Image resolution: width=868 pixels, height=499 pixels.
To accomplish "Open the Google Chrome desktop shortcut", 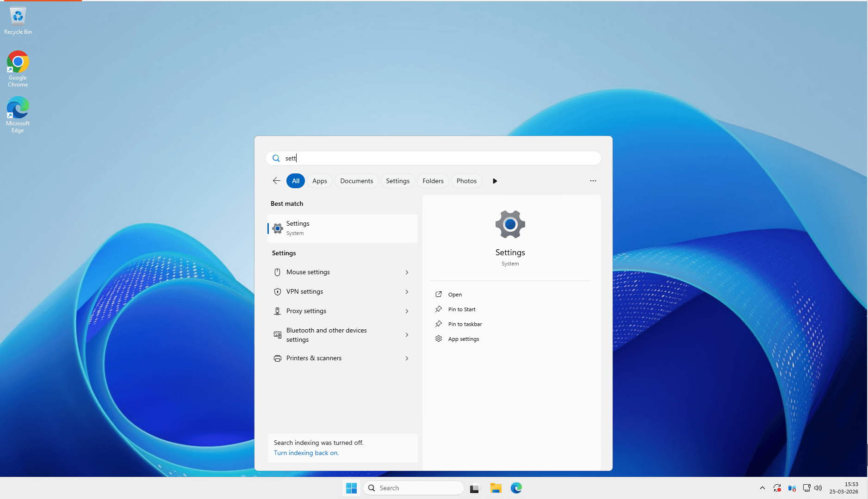I will 18,68.
